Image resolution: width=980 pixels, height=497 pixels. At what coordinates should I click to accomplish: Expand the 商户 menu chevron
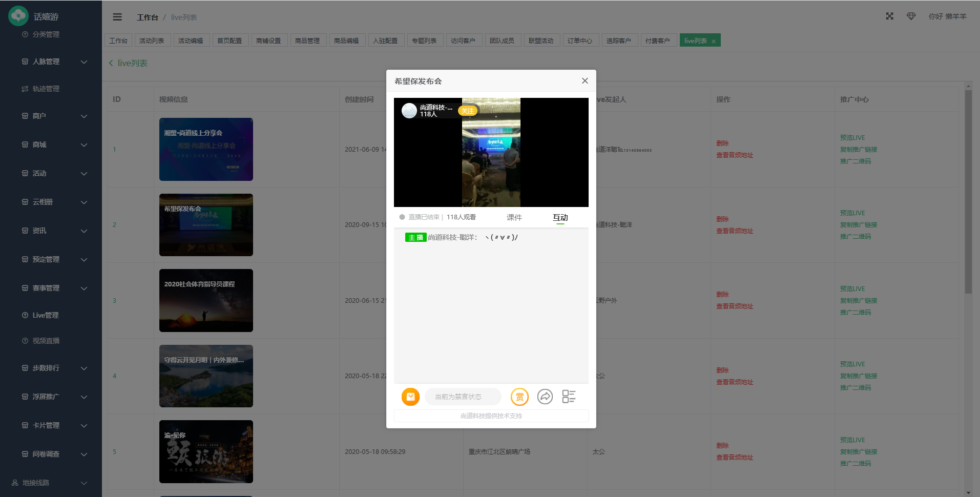pyautogui.click(x=84, y=116)
